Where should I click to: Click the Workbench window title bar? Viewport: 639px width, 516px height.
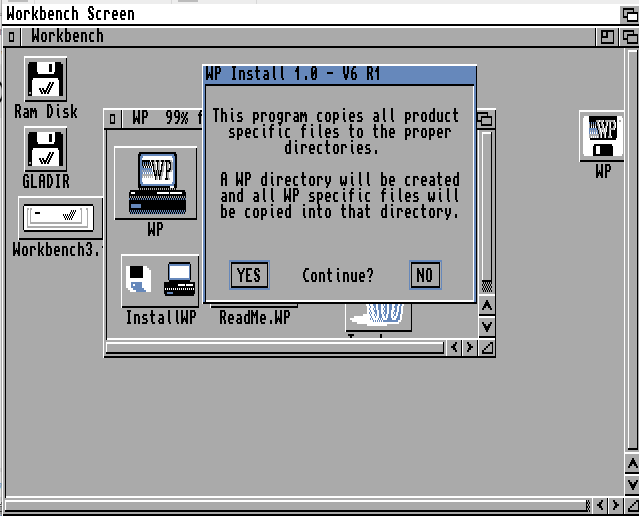pos(308,37)
